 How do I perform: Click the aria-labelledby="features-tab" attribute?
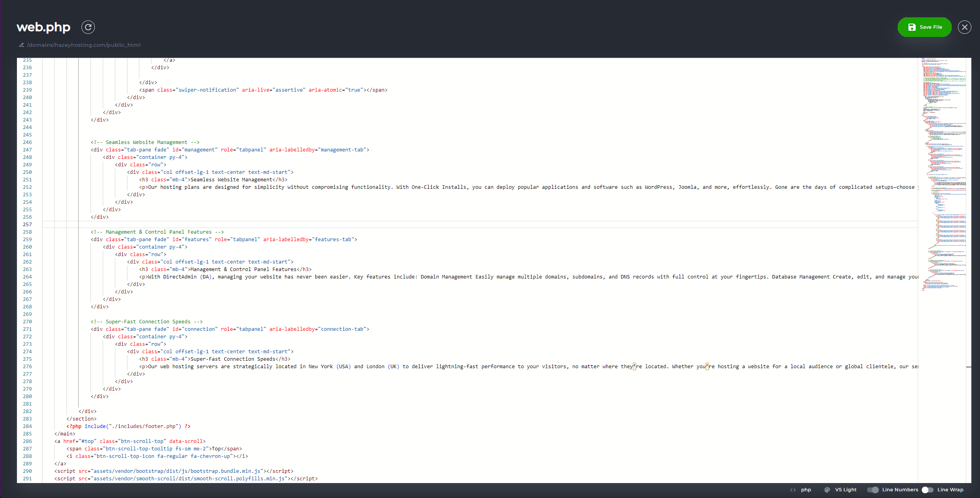[x=309, y=240]
